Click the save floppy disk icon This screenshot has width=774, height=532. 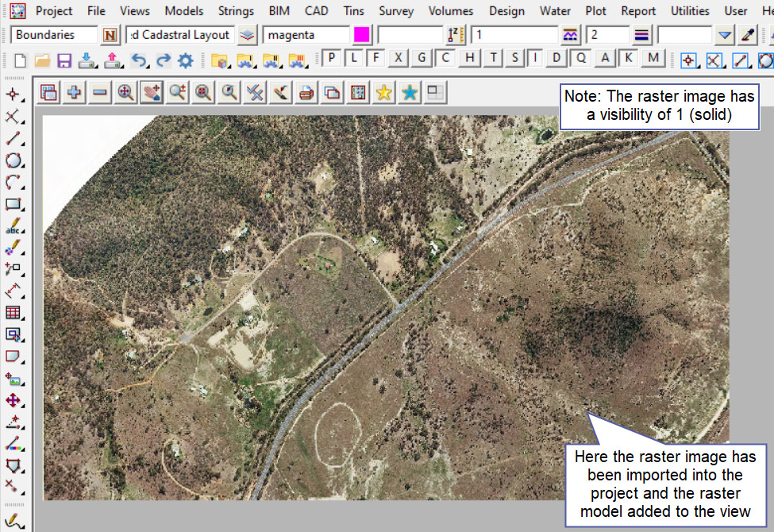[64, 60]
